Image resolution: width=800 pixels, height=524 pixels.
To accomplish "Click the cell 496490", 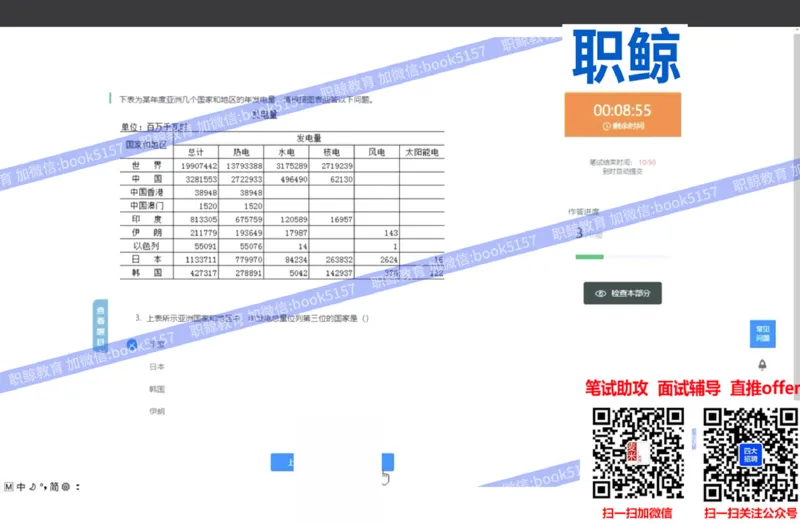I will [x=294, y=179].
